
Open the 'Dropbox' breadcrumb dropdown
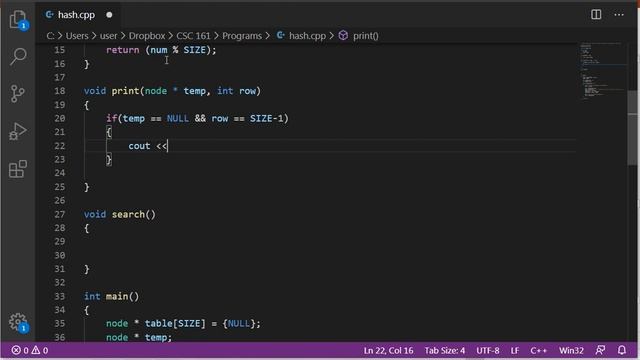coord(147,36)
